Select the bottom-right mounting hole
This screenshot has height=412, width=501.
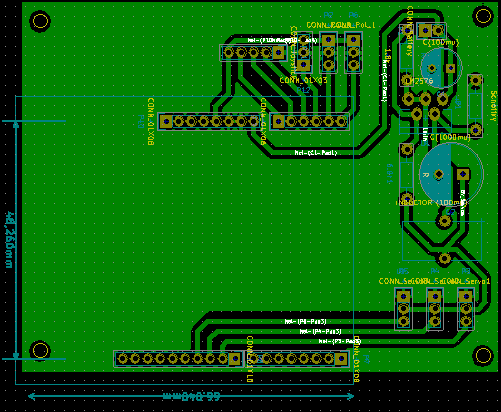pyautogui.click(x=483, y=356)
